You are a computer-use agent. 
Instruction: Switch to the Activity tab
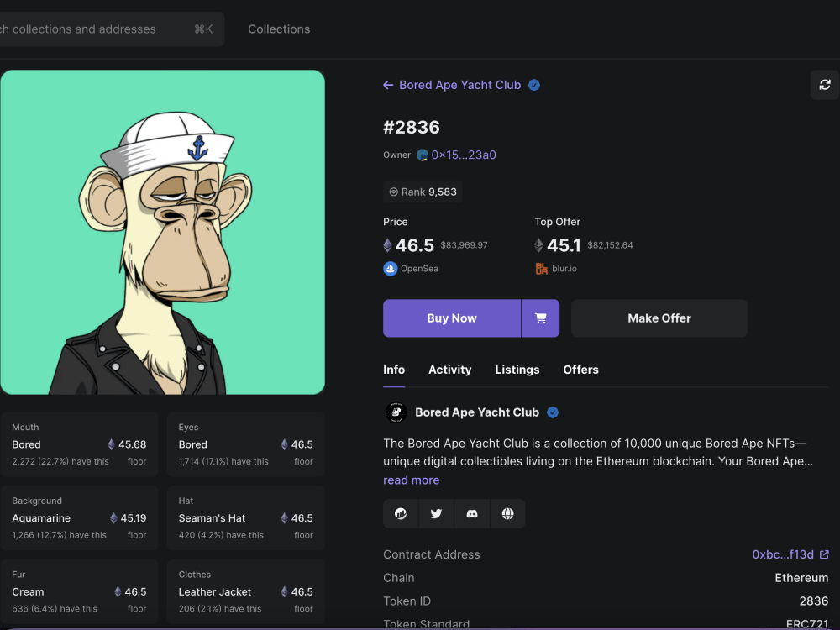449,370
